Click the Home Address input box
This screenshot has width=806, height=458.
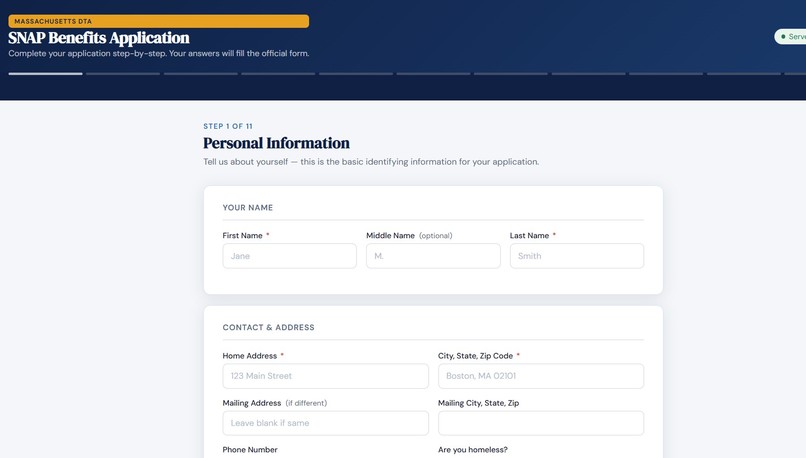tap(325, 376)
